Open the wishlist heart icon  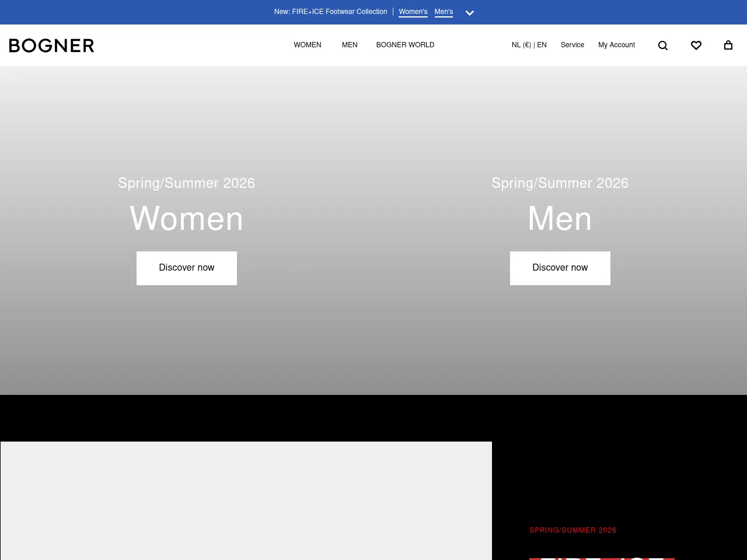[696, 45]
